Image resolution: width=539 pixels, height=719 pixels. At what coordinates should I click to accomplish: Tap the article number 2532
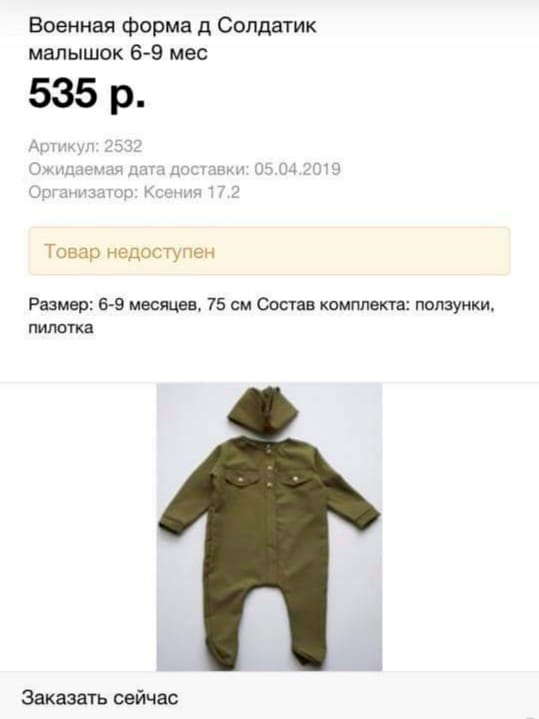(123, 146)
